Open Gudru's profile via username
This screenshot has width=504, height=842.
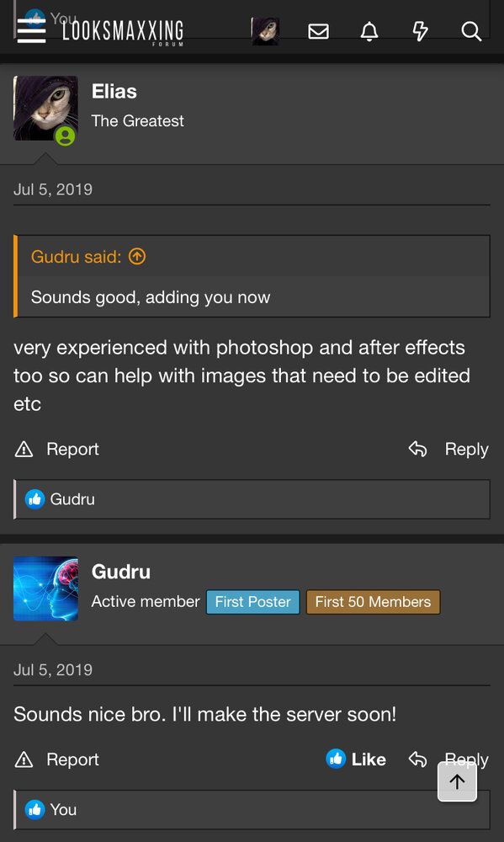click(x=121, y=572)
